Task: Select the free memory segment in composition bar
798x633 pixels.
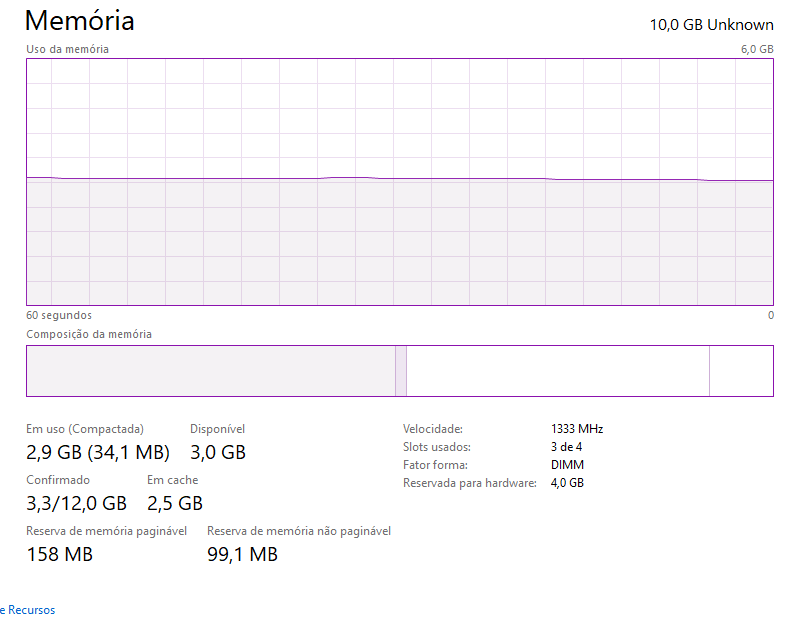Action: 742,371
